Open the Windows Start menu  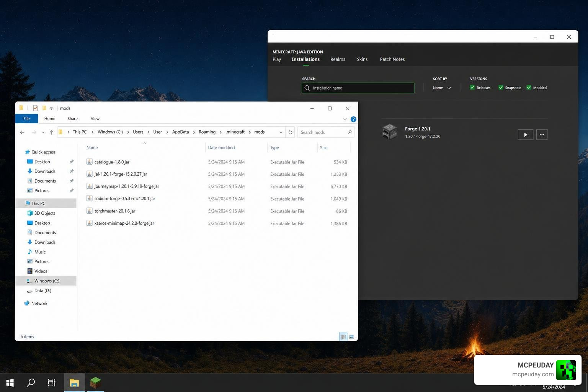pos(10,383)
